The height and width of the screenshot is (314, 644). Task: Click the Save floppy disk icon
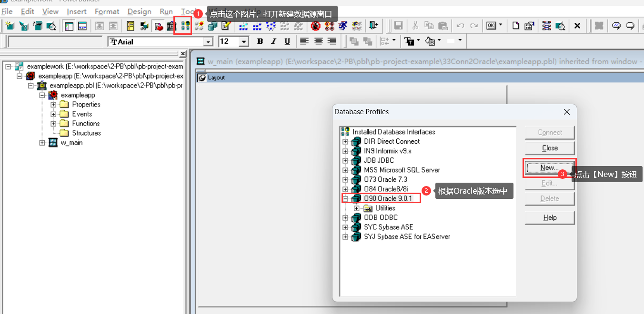(x=398, y=26)
